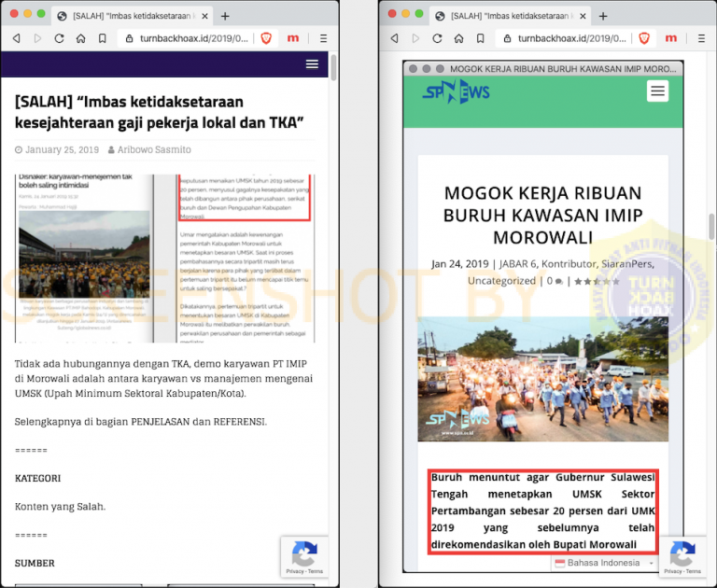Open Brave Shields in right browser window
Image resolution: width=717 pixels, height=588 pixels.
tap(644, 38)
